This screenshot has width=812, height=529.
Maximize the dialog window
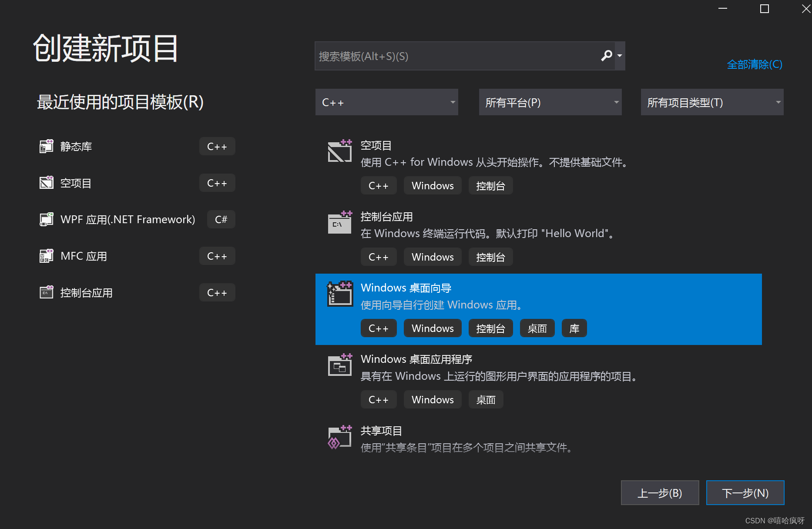coord(765,9)
